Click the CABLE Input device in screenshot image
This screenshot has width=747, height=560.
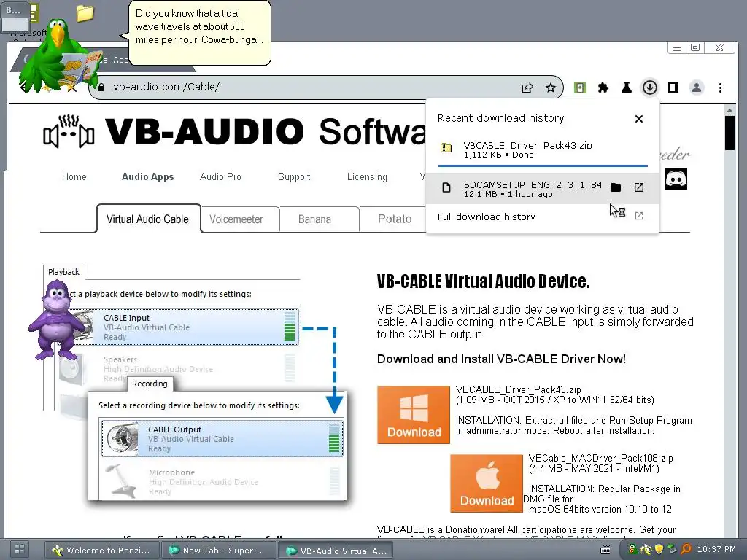(186, 327)
